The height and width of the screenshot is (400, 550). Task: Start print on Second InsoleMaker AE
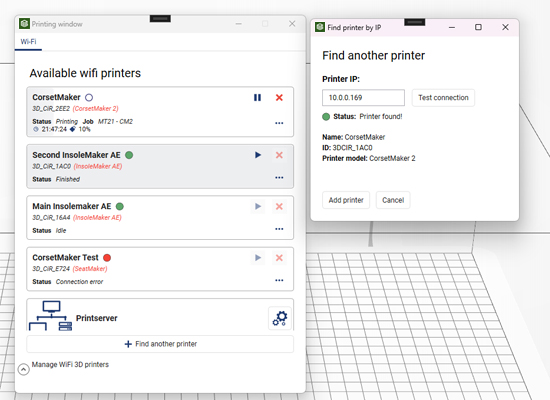pyautogui.click(x=258, y=155)
